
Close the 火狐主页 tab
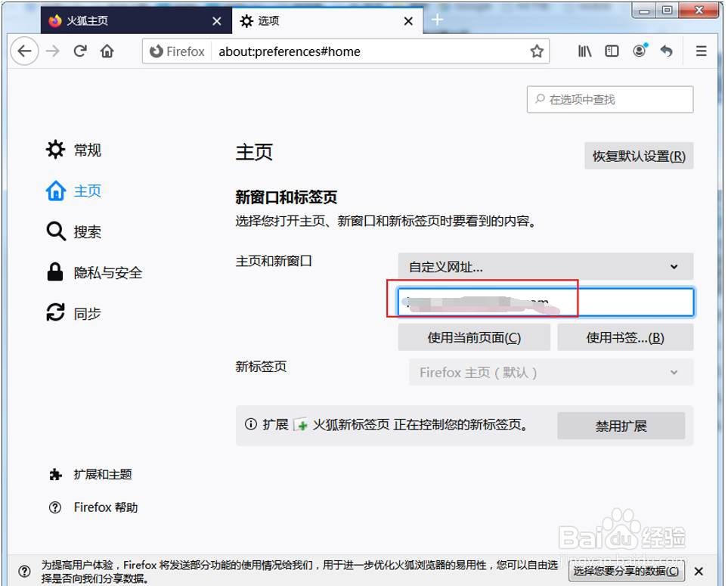tap(217, 21)
